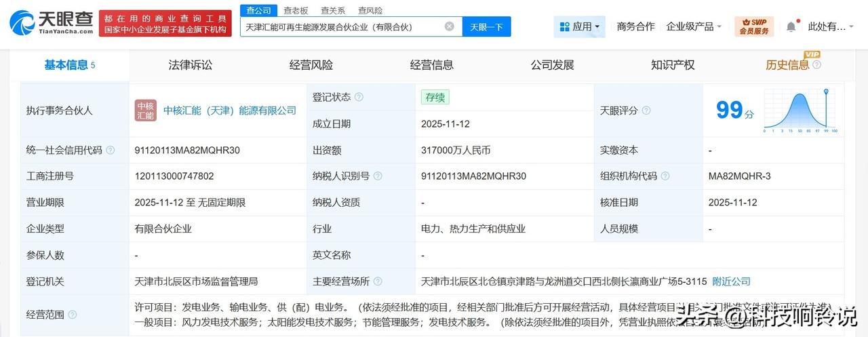
Task: Select the 查公司 search tab
Action: coord(258,10)
